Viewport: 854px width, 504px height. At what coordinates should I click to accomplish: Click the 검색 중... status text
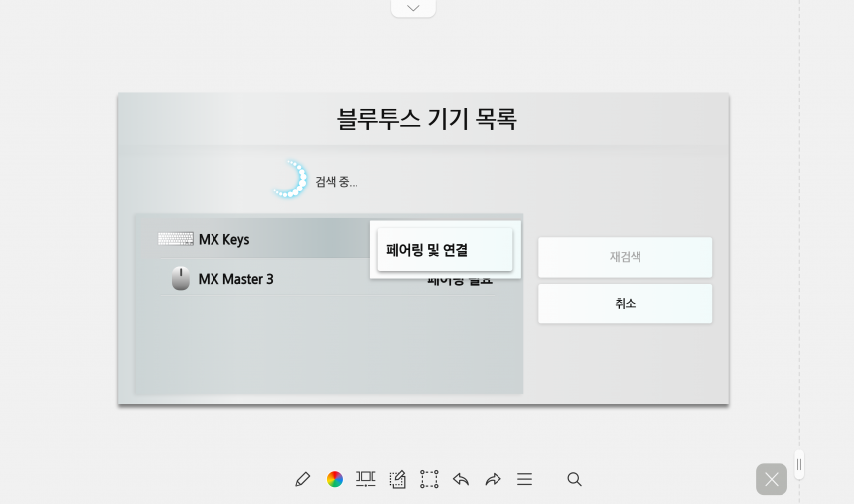click(x=337, y=182)
